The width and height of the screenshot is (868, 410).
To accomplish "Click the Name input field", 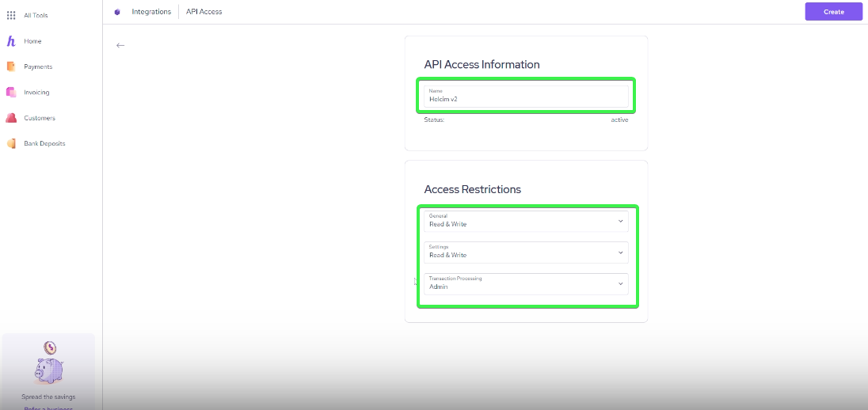I will coord(526,97).
